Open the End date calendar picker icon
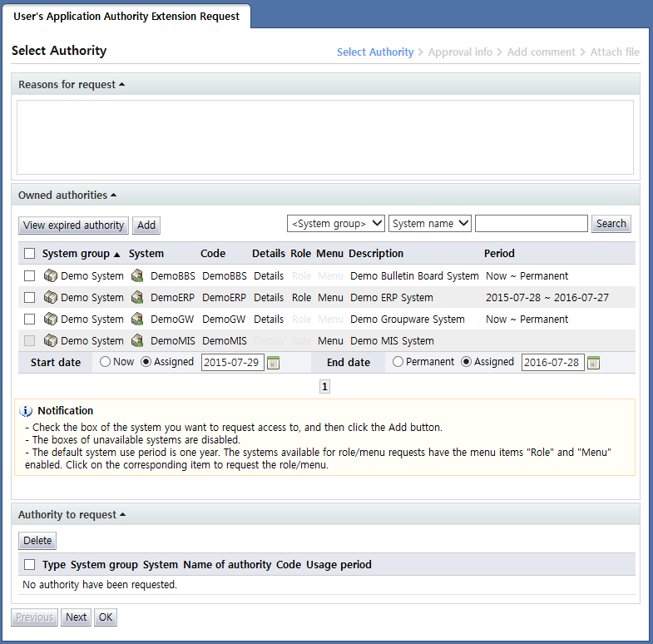 [593, 363]
